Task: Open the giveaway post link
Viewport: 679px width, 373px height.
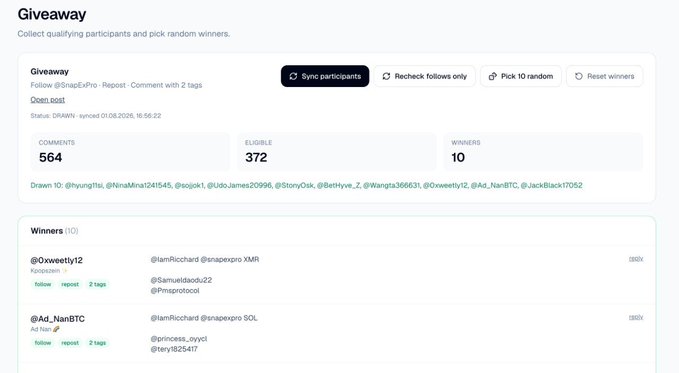Action: click(48, 100)
